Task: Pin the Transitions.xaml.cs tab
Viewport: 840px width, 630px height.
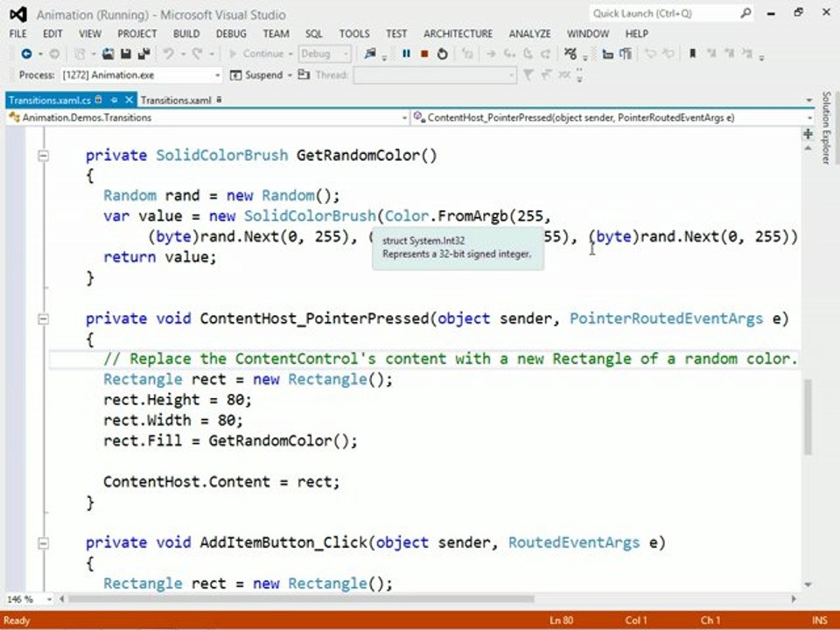Action: [x=114, y=100]
